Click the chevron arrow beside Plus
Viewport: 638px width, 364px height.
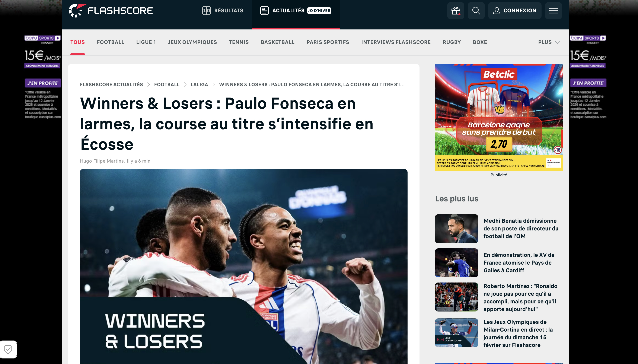558,42
